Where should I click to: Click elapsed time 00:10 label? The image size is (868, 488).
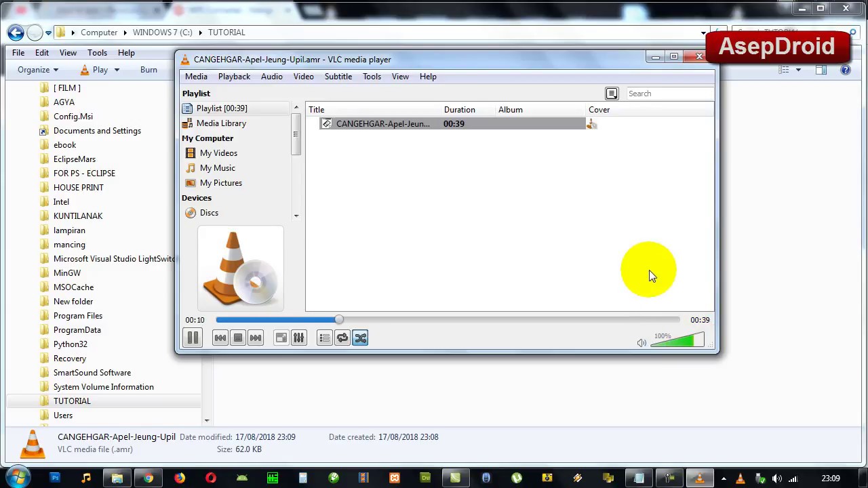coord(195,320)
